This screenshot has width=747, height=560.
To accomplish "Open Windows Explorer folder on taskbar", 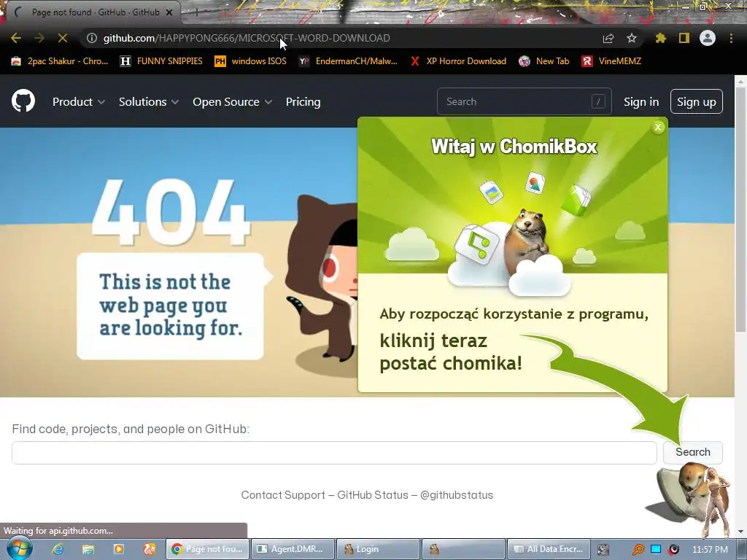I will pos(88,549).
